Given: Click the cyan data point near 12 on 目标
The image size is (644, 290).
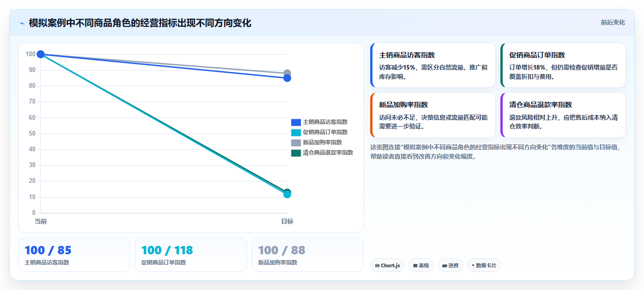Looking at the screenshot, I should (287, 194).
